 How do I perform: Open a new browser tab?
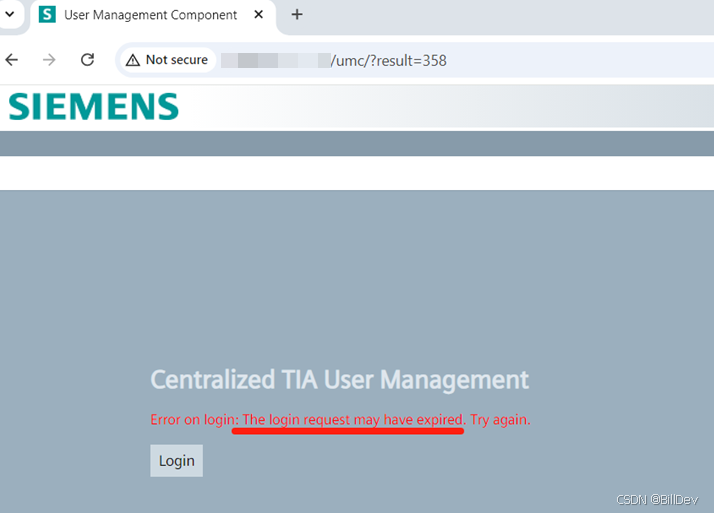(297, 15)
